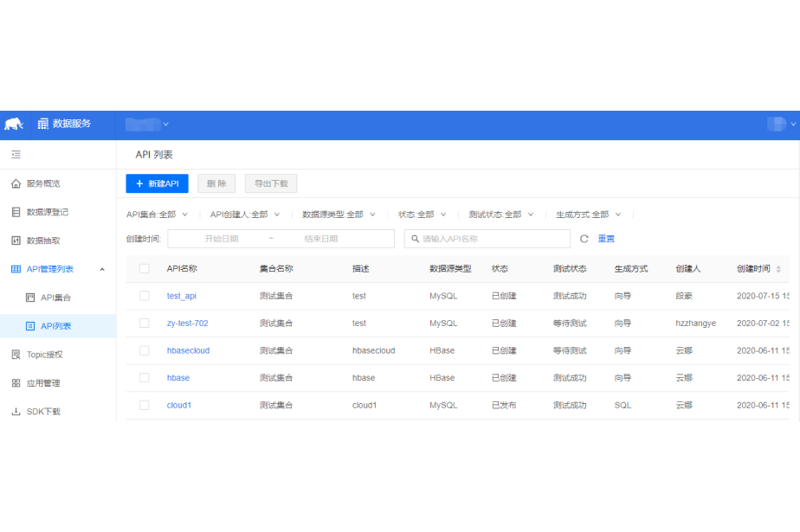
Task: Open the zy-test-702 API link
Action: tap(187, 324)
